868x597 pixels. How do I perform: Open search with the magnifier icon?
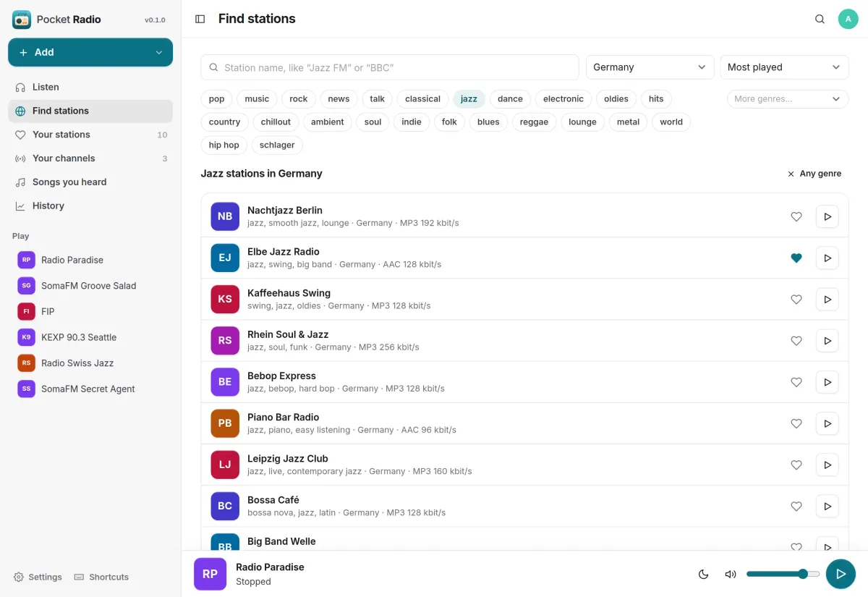click(820, 19)
